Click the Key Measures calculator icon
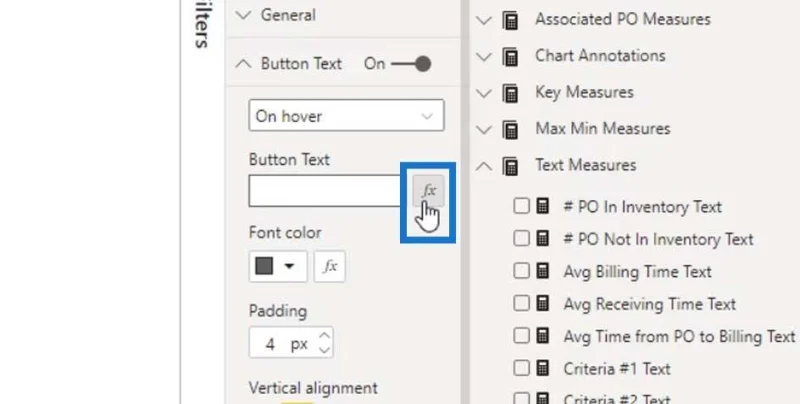800x404 pixels. coord(510,93)
